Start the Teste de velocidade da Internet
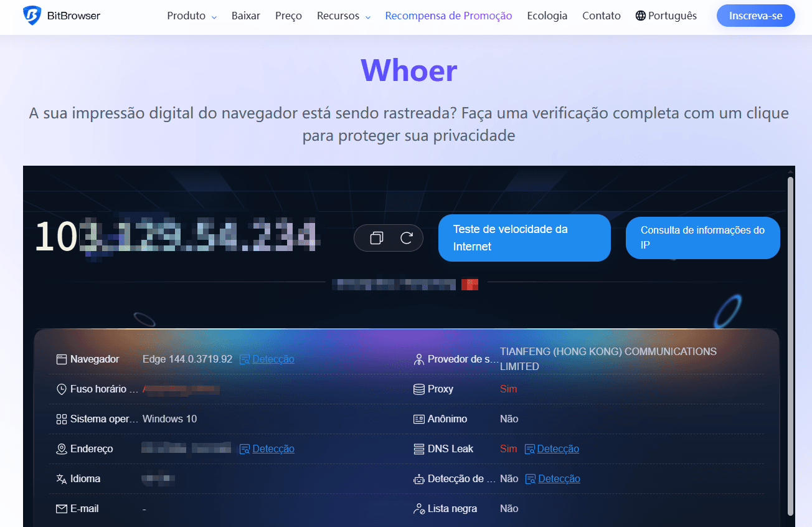 tap(524, 237)
